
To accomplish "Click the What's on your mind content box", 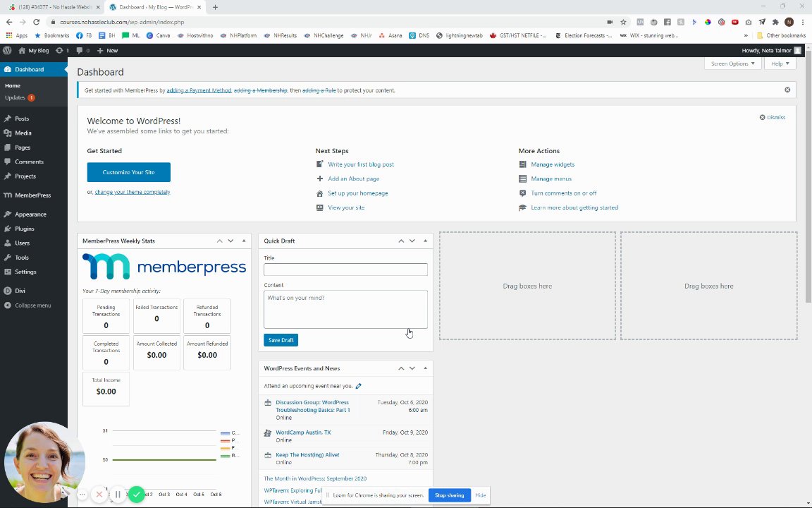I will tap(345, 310).
